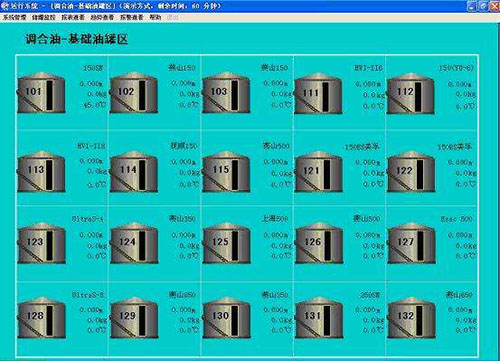This screenshot has width=500, height=361.
Task: Click the black level bar on tank 102
Action: pos(142,95)
